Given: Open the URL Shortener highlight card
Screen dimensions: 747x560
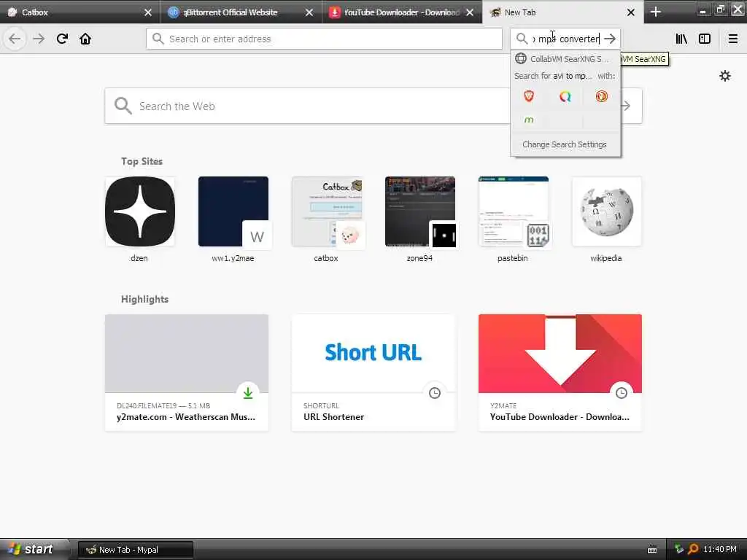Looking at the screenshot, I should pyautogui.click(x=373, y=373).
